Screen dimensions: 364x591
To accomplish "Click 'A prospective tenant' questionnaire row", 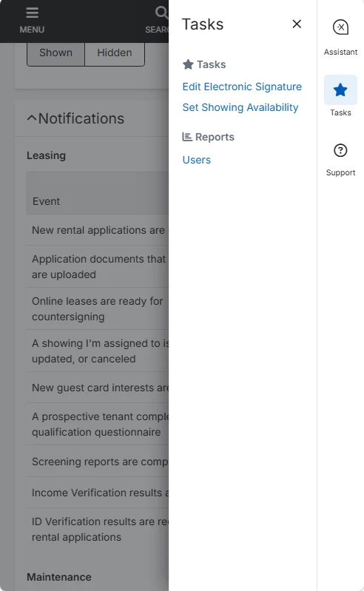I will (x=98, y=424).
